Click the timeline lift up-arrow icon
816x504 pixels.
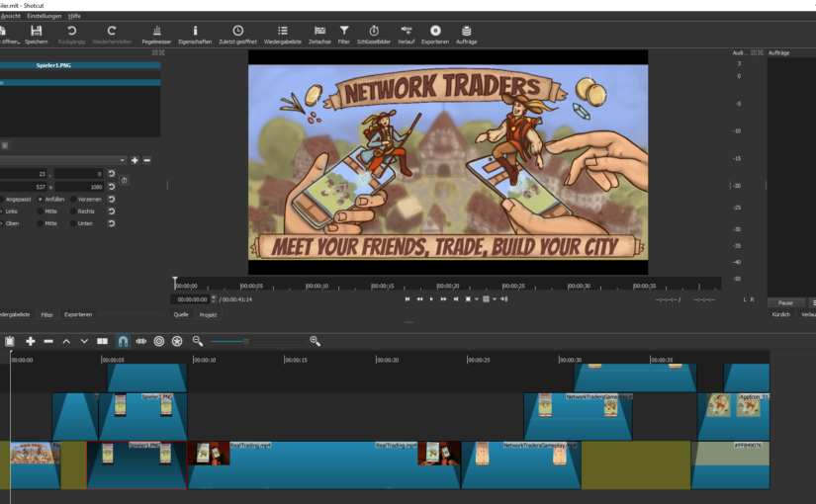coord(66,341)
